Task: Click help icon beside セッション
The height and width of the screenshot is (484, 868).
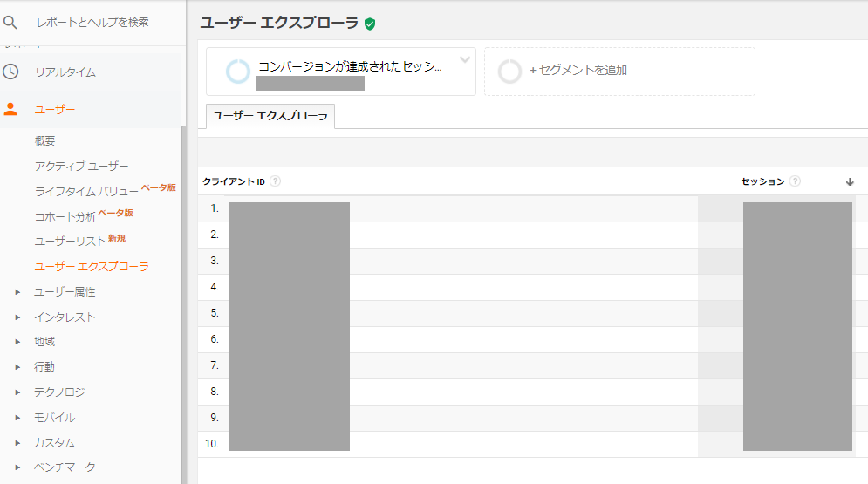Action: (x=795, y=181)
